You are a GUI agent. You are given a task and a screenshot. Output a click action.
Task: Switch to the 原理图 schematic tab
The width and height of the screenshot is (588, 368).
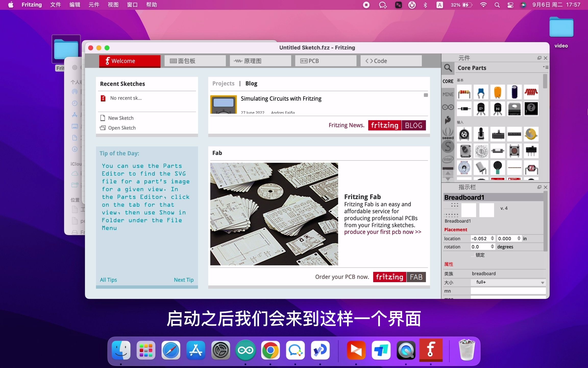click(261, 61)
